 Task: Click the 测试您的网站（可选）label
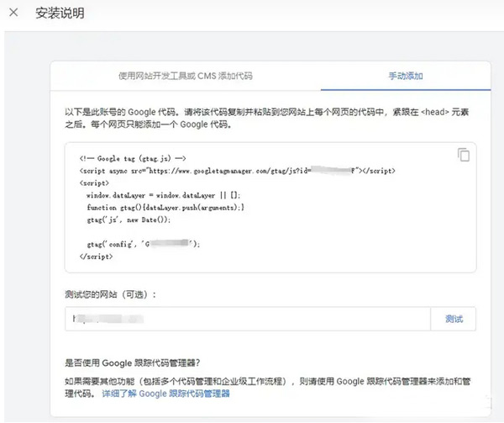point(110,294)
